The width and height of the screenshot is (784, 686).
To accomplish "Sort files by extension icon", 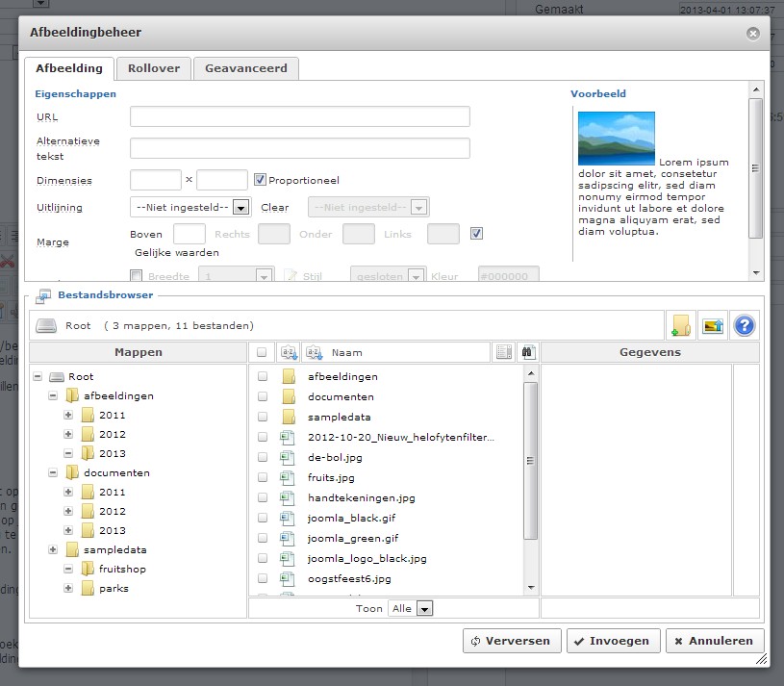I will (288, 352).
